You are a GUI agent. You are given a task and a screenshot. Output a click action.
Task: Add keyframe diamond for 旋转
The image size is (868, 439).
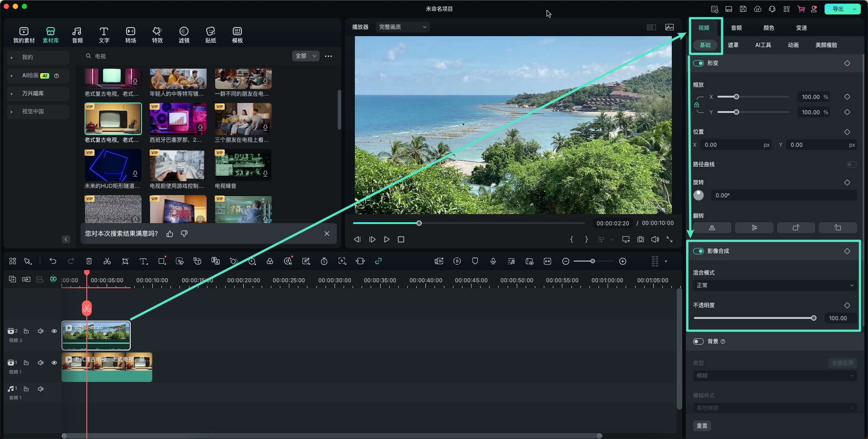847,182
